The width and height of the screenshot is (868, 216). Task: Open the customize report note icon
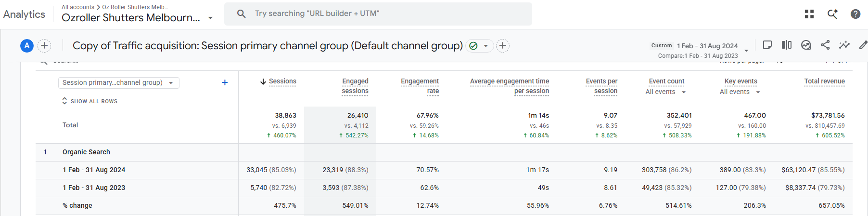(767, 45)
